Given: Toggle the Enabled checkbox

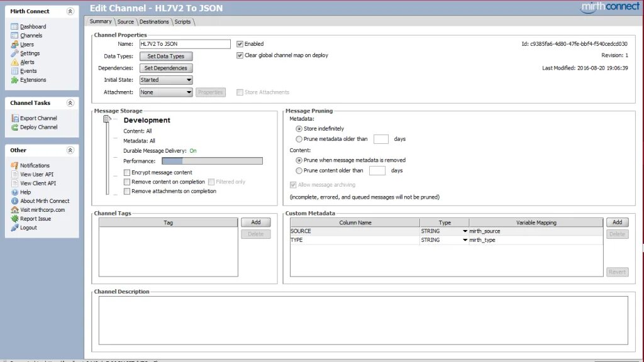Looking at the screenshot, I should 240,44.
